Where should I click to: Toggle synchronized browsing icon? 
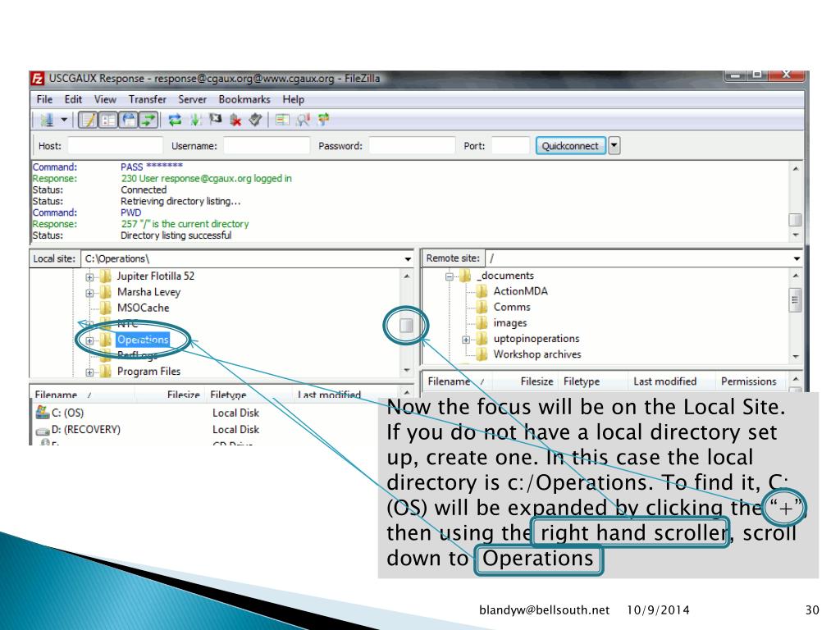click(323, 119)
